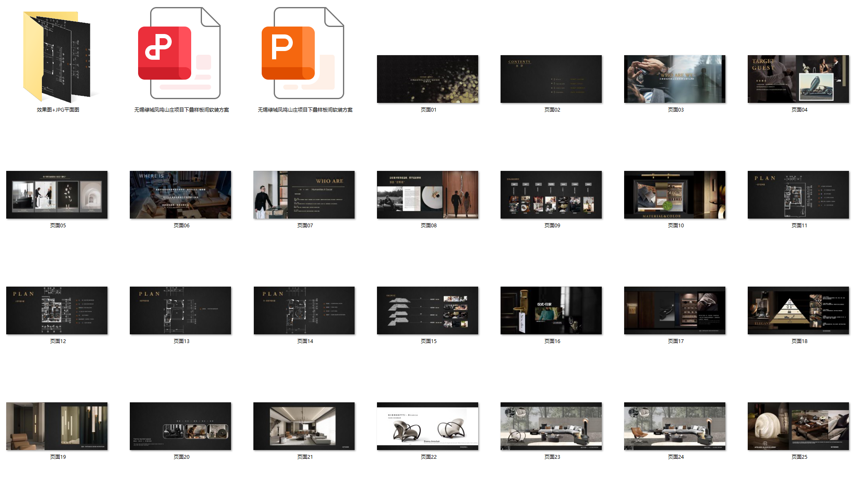Click the 页面12 PLAN thumbnail
Viewport: 868px width, 477px height.
[x=57, y=310]
